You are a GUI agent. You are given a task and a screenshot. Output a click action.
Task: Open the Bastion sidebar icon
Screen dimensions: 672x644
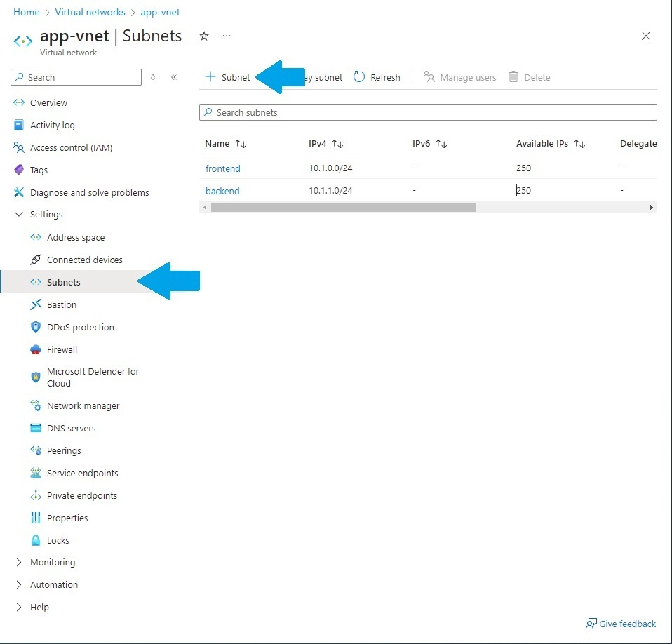(36, 304)
